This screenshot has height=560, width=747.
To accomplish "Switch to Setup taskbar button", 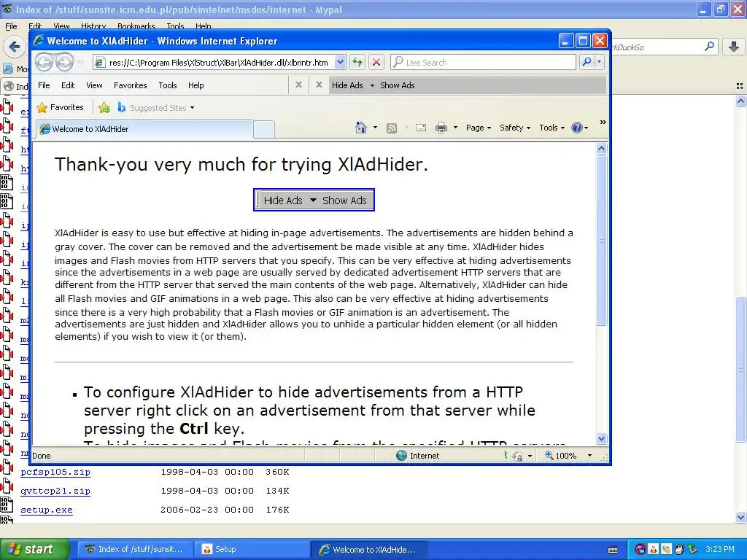I will [x=252, y=550].
